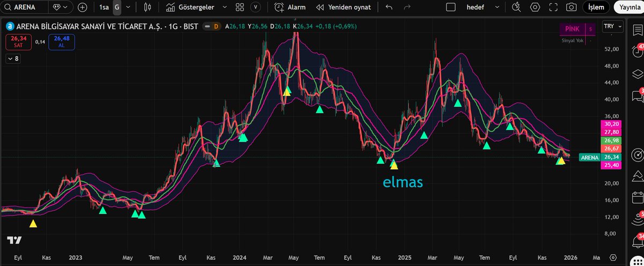Click the 25,40 pink price label

coord(612,165)
